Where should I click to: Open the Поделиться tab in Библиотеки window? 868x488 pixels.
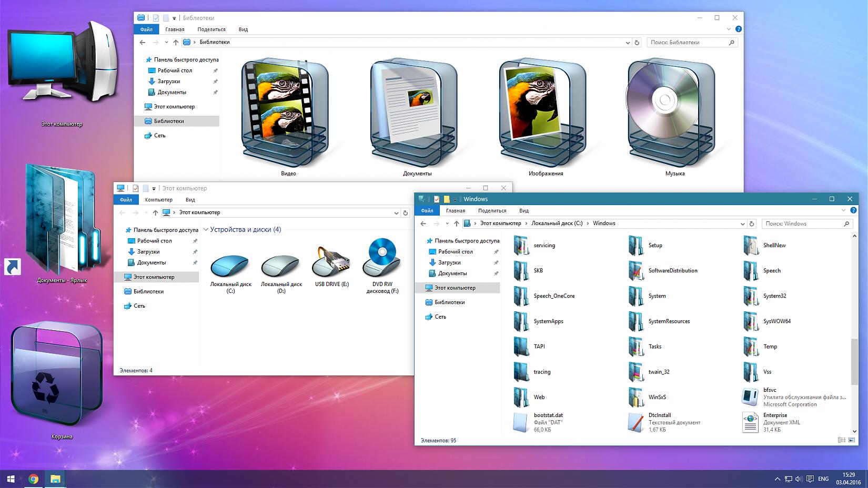click(211, 29)
